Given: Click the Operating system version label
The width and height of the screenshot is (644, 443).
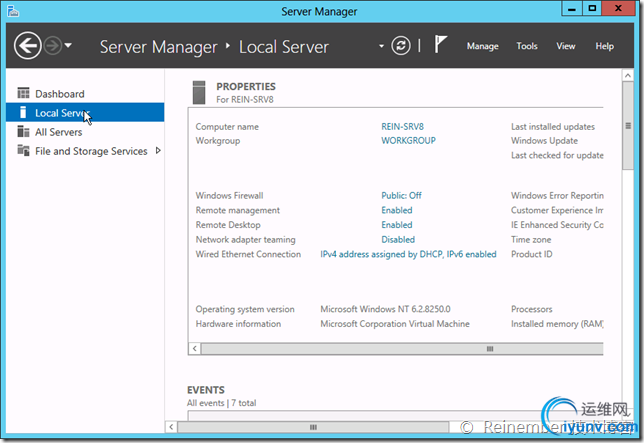Looking at the screenshot, I should (x=245, y=309).
